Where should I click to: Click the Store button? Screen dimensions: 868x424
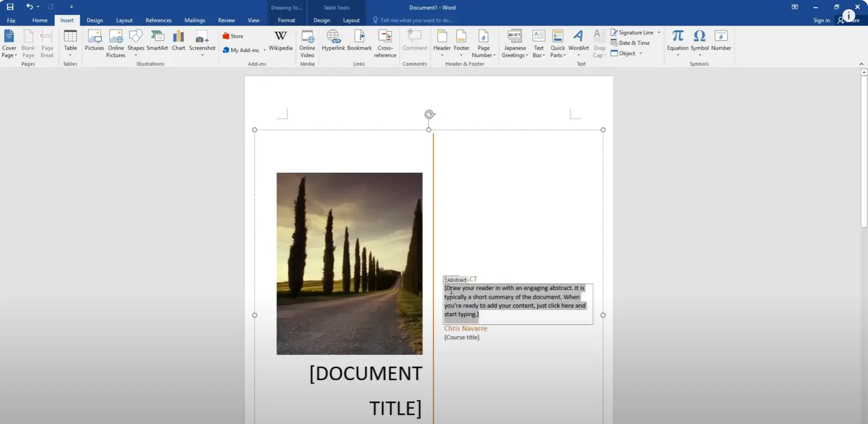pos(233,36)
